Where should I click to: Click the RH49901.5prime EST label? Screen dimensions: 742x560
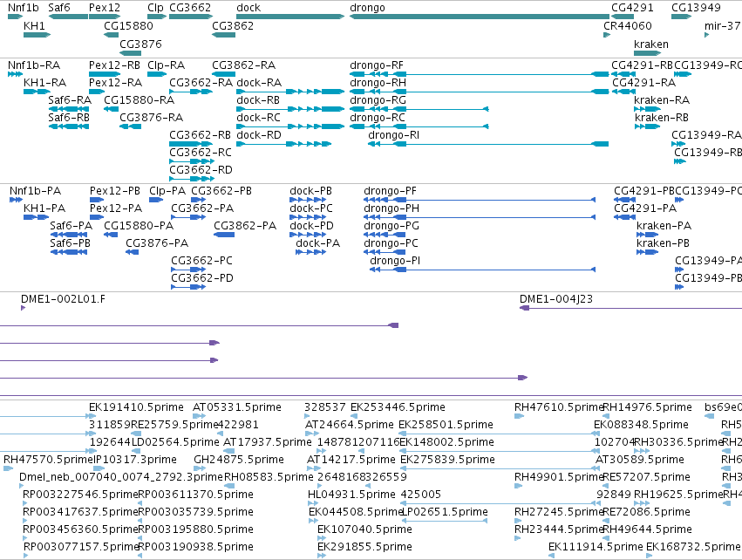[x=559, y=477]
